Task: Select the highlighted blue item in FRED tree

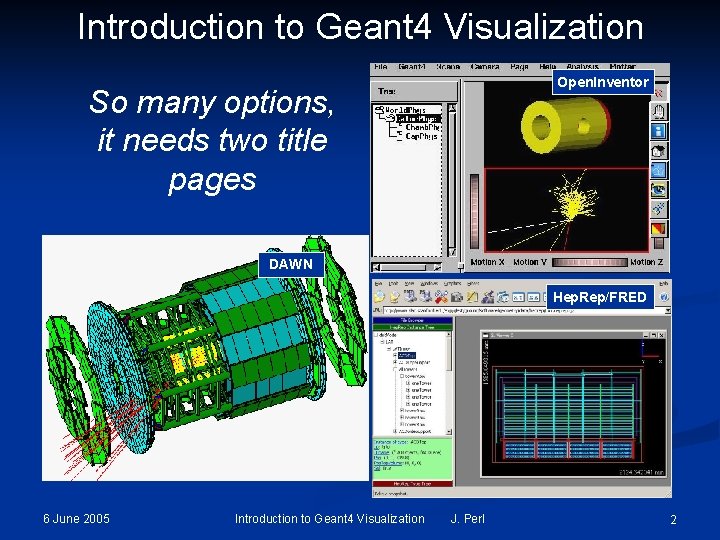Action: pyautogui.click(x=407, y=355)
